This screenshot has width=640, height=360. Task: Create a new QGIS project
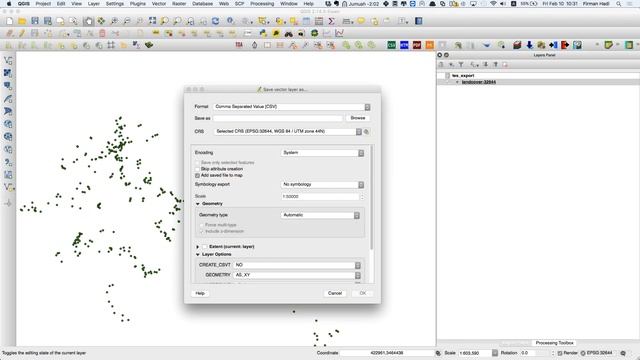(9, 21)
